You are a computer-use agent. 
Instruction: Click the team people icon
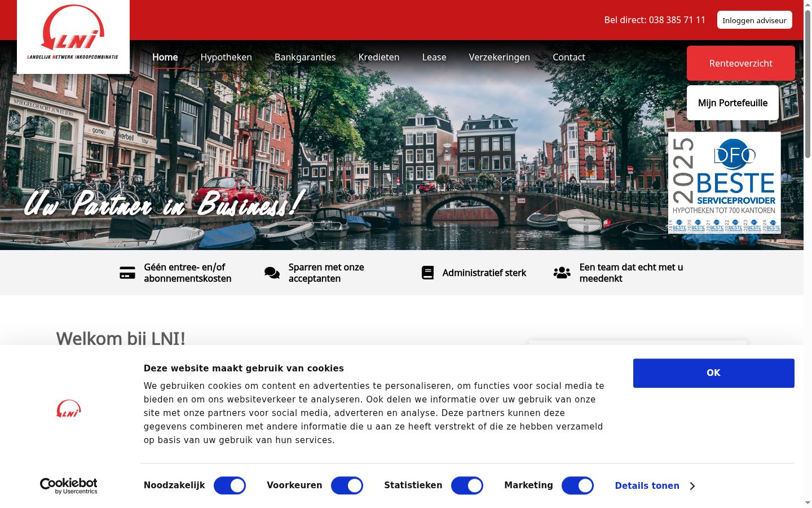tap(562, 273)
